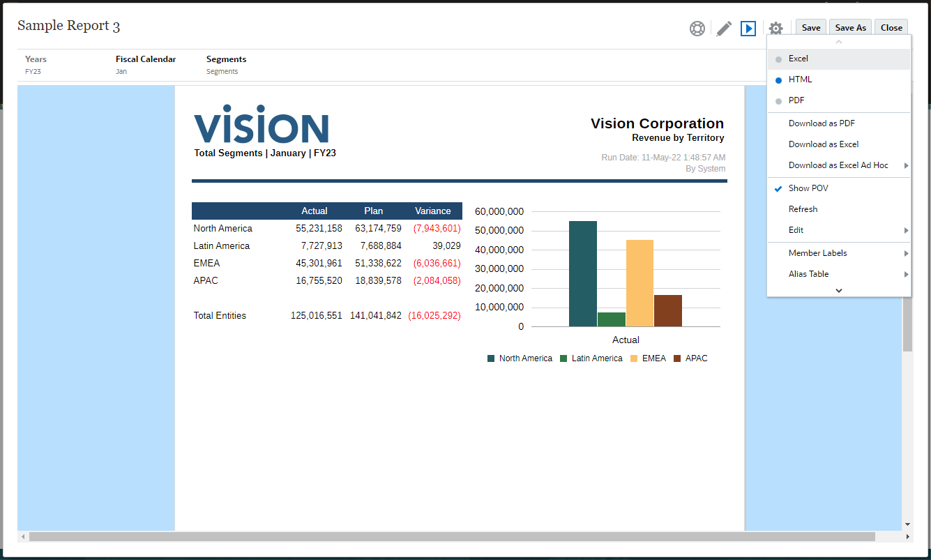This screenshot has height=560, width=931.
Task: Select the PDF output format
Action: (796, 100)
